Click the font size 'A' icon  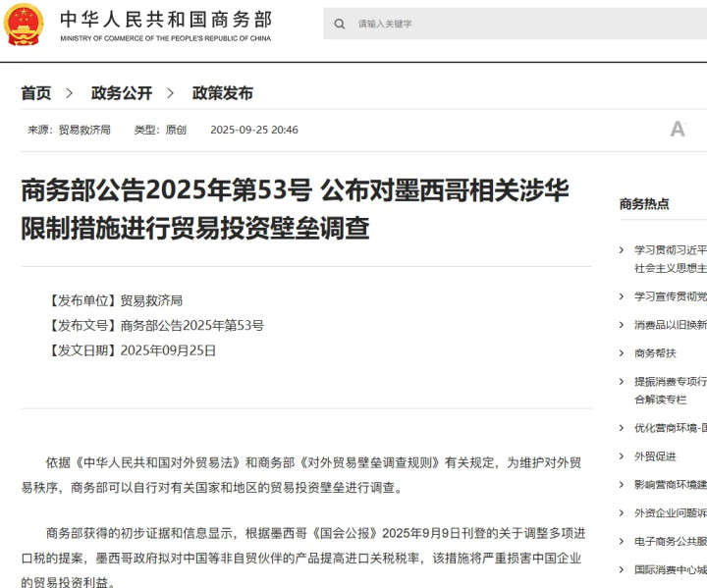click(677, 130)
